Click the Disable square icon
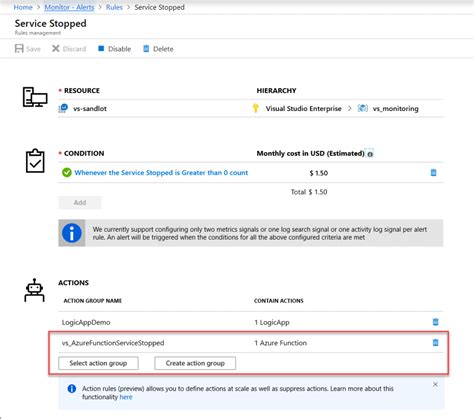Viewport: 474px width, 419px height. click(101, 49)
